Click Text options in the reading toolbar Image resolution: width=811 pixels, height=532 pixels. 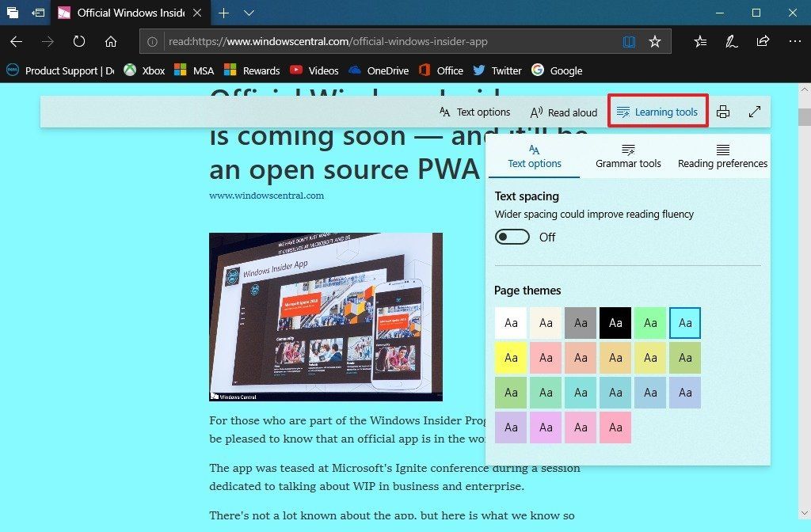tap(475, 112)
